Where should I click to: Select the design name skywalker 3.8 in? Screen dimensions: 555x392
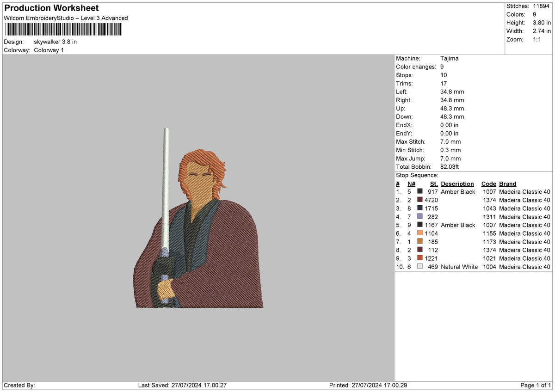[x=55, y=42]
